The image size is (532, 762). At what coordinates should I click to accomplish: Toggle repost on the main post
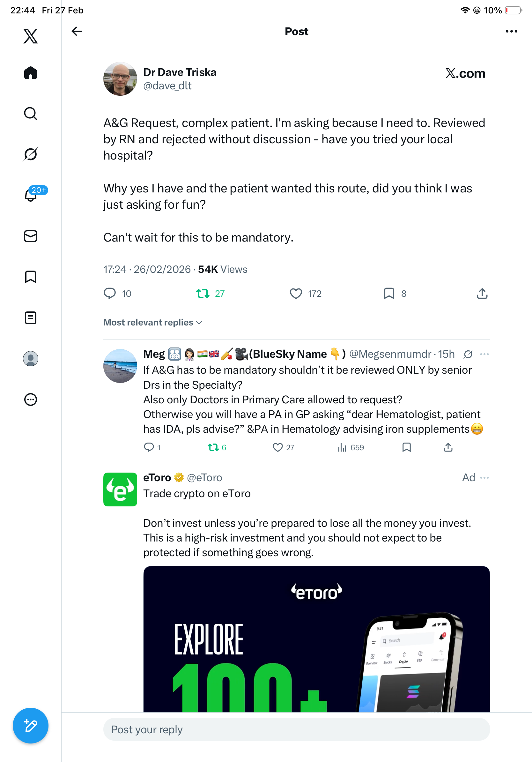203,293
